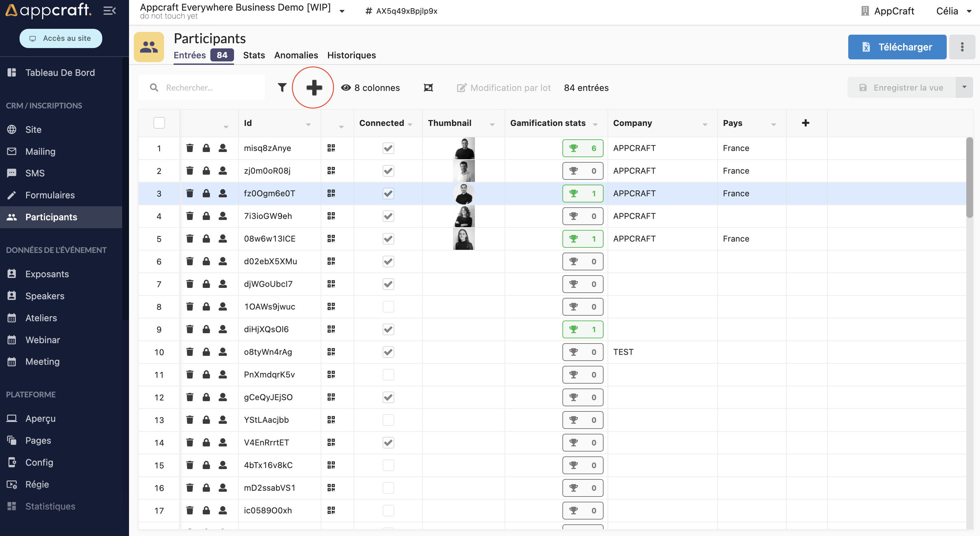Switch to the Anomalies tab
Screen dimensions: 980x536
tap(296, 55)
